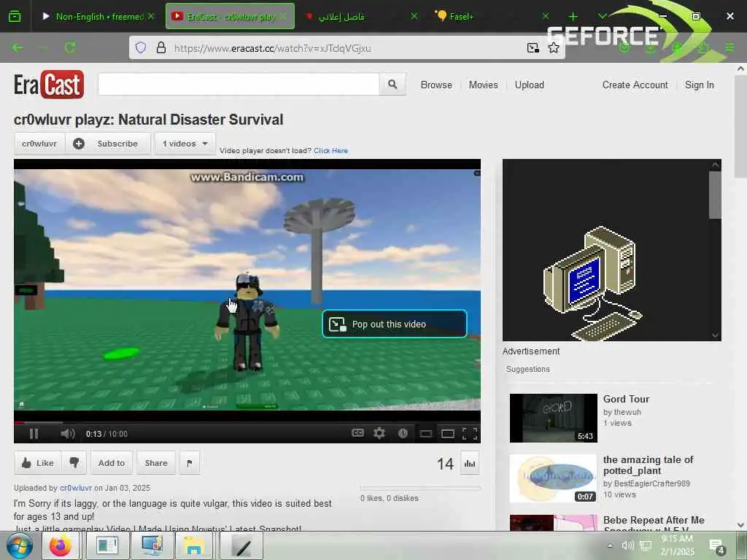Image resolution: width=747 pixels, height=560 pixels.
Task: Click the 'Click Here' link
Action: [x=330, y=150]
